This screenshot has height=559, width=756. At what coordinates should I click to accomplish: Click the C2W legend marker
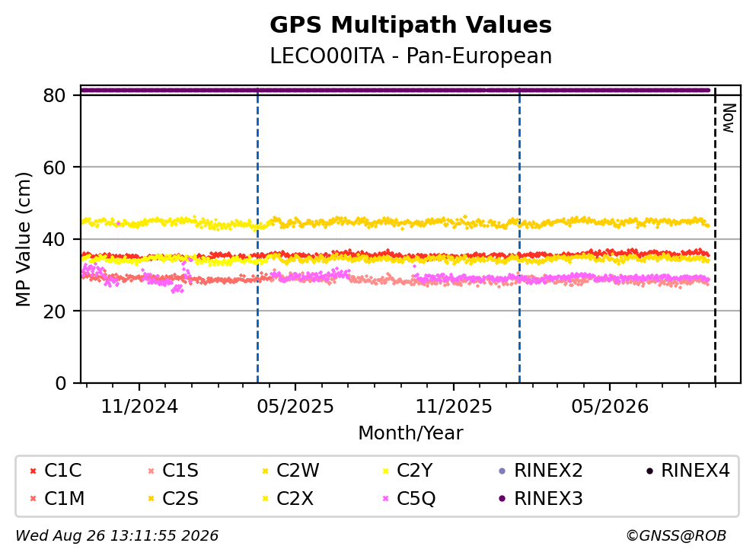click(265, 471)
